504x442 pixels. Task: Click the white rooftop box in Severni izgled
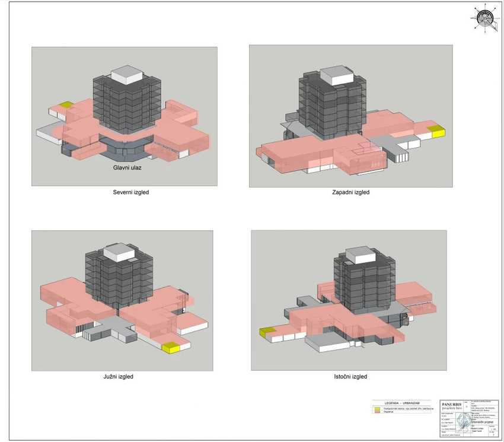tap(127, 75)
